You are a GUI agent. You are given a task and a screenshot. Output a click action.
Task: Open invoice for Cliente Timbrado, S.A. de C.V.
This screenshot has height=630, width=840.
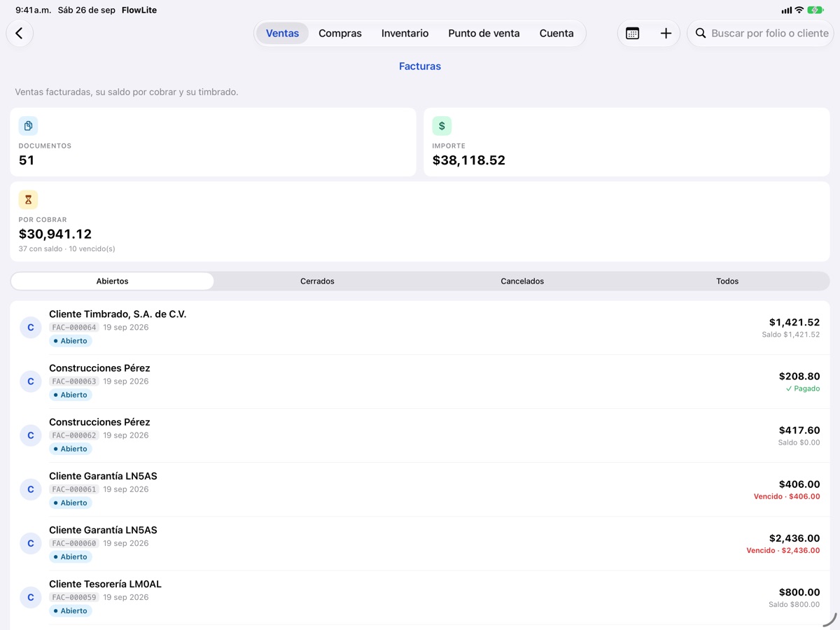coord(420,328)
